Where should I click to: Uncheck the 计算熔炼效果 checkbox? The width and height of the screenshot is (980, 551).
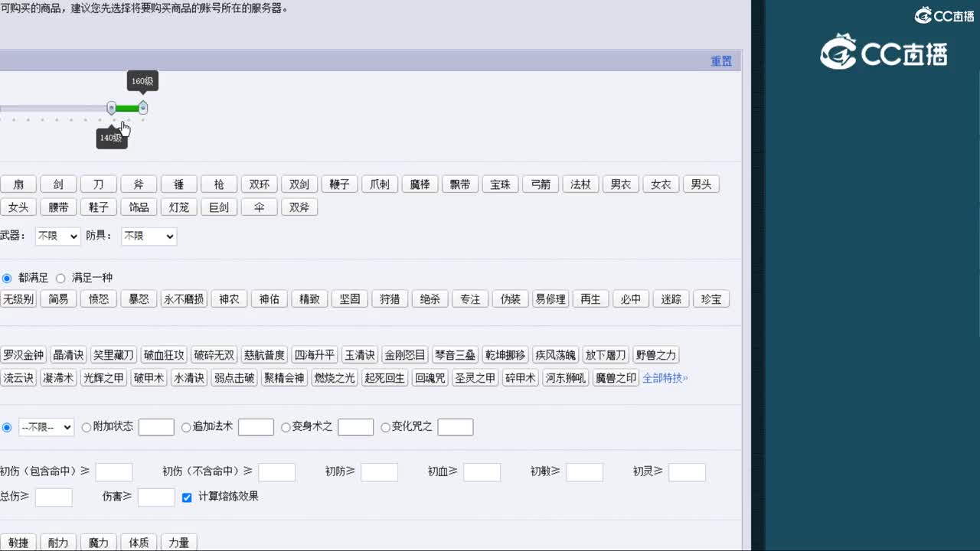pyautogui.click(x=187, y=497)
